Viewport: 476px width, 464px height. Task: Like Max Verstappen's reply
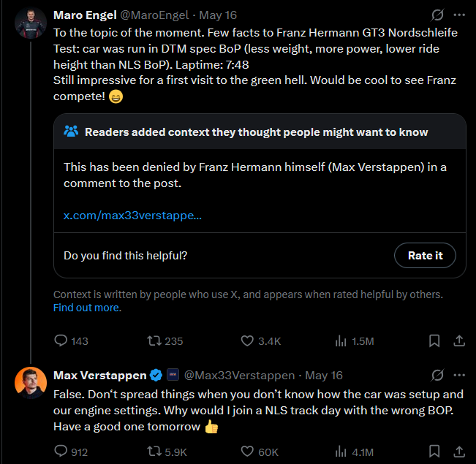[247, 452]
